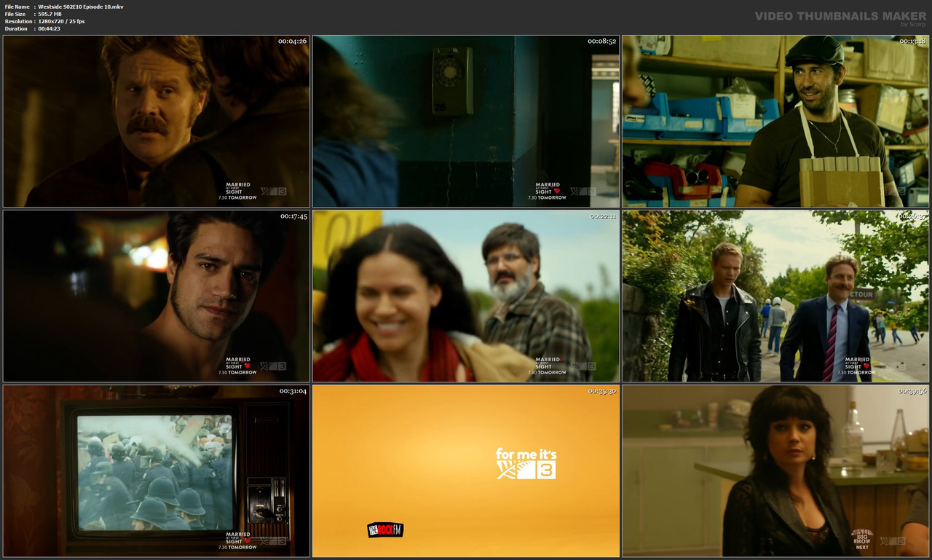Click the 'Married at First Sight' overlay in first frame
This screenshot has width=932, height=560.
237,191
